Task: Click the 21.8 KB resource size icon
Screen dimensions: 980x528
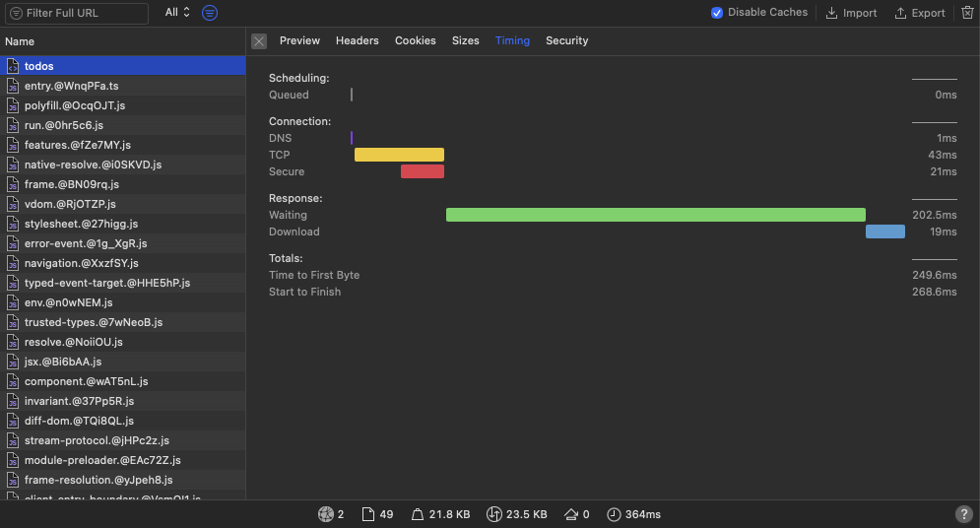Action: (x=417, y=514)
